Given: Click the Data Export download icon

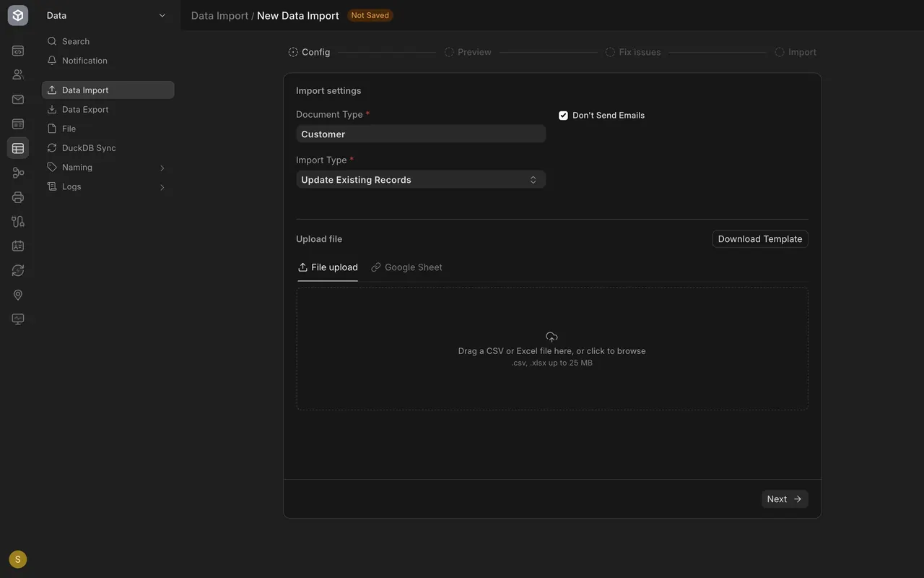Looking at the screenshot, I should coord(52,109).
